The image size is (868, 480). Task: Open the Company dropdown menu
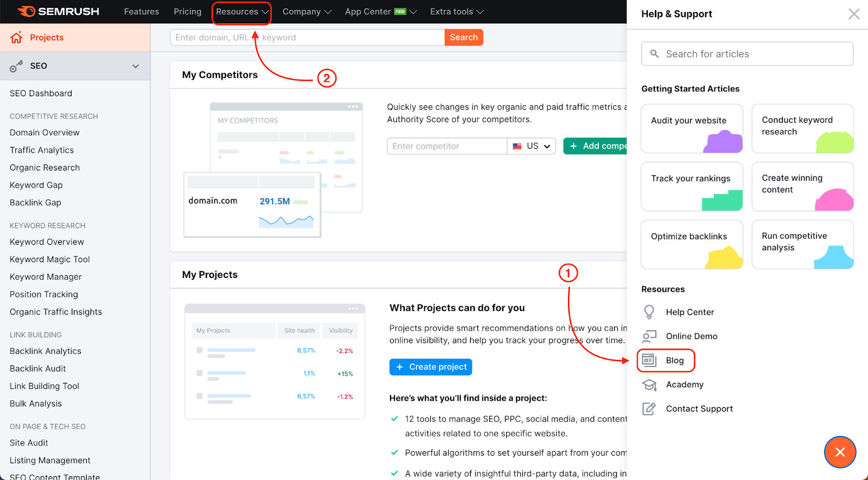pyautogui.click(x=307, y=12)
